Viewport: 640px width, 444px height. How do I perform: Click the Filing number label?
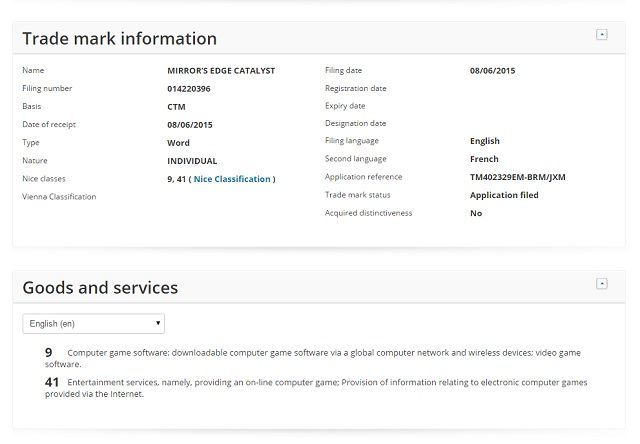tap(47, 88)
